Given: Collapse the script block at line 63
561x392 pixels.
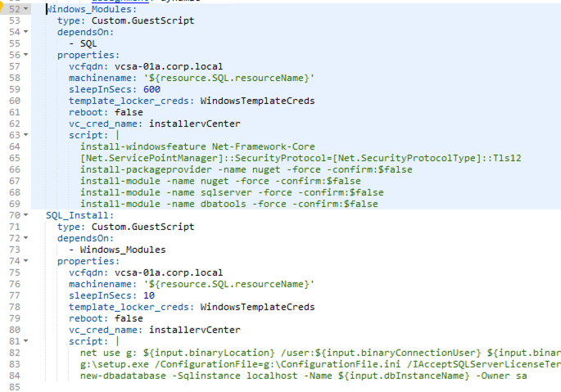Looking at the screenshot, I should [26, 135].
